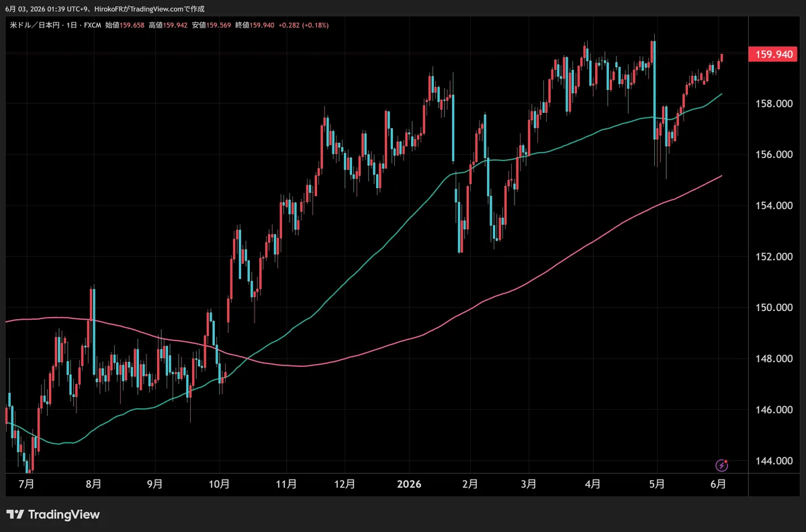This screenshot has height=532, width=806.
Task: Click the 11月 time axis label
Action: tap(287, 483)
